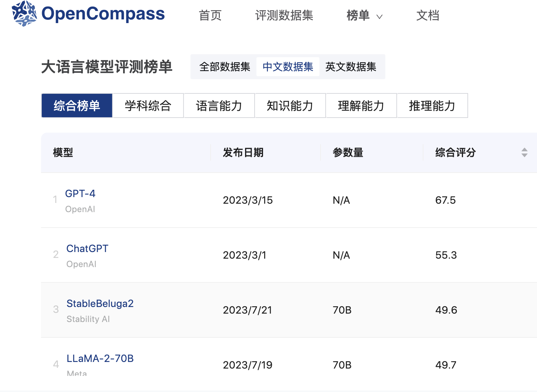
Task: Sort by 综合评分 using the sort arrows
Action: click(524, 152)
